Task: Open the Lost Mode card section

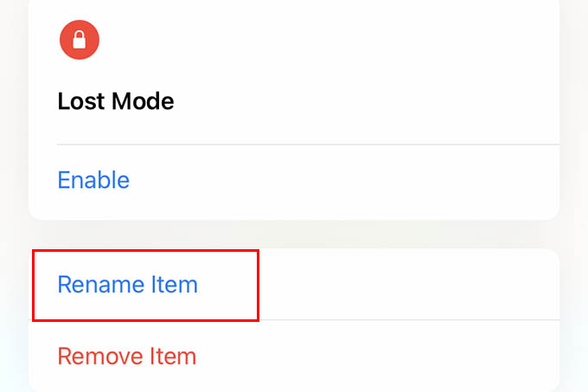Action: [294, 110]
